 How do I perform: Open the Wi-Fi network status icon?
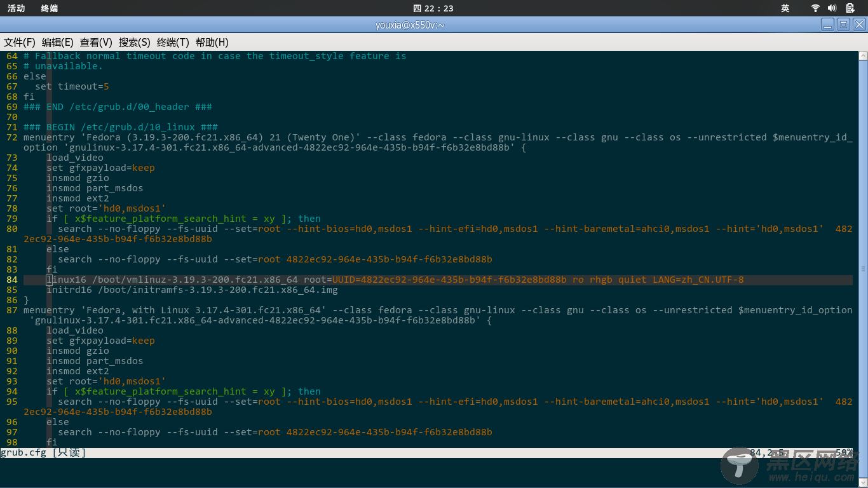tap(815, 8)
